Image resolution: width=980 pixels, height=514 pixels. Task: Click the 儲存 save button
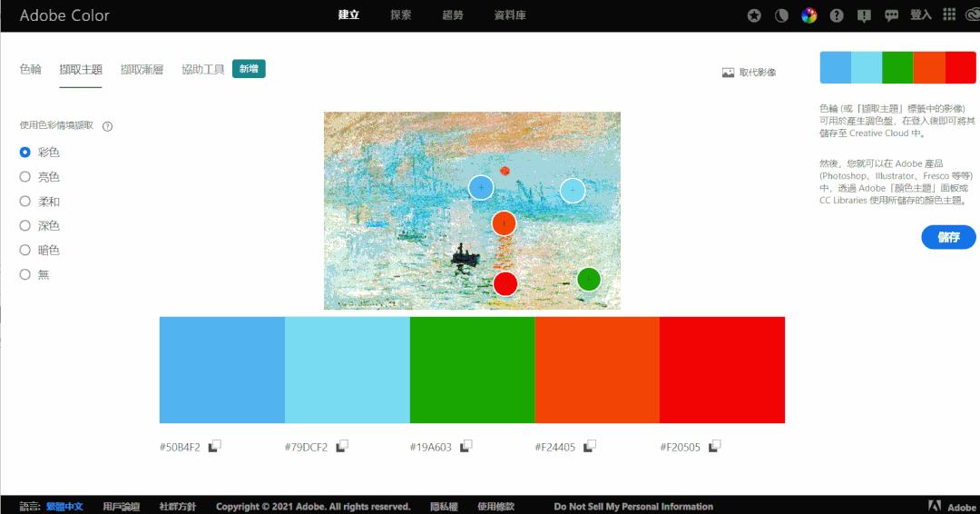(x=948, y=237)
